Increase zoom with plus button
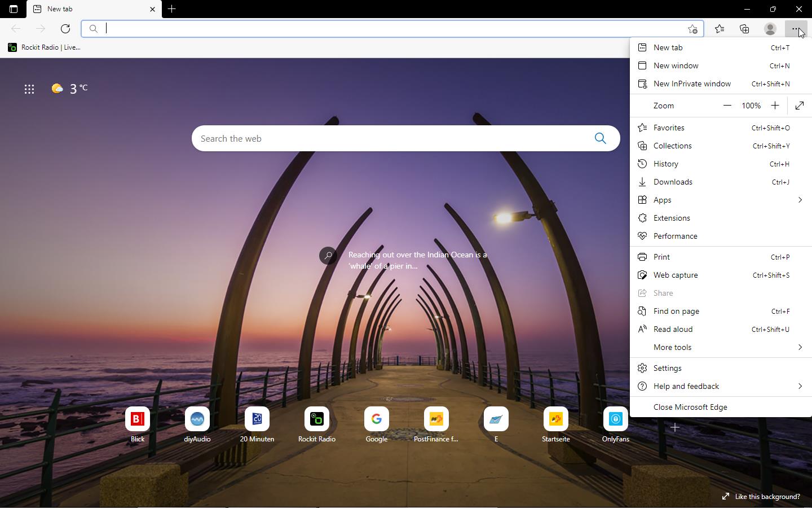 pyautogui.click(x=775, y=106)
